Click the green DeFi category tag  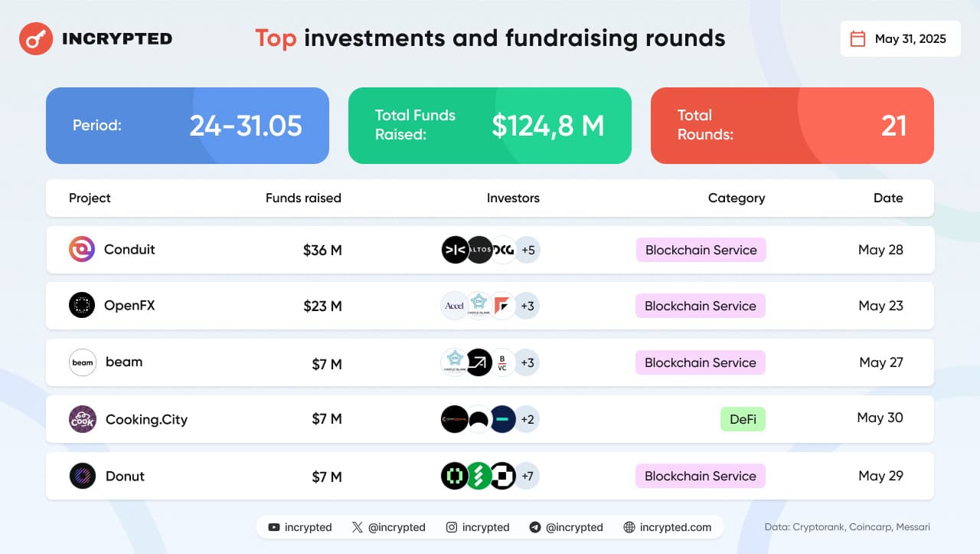pos(743,419)
